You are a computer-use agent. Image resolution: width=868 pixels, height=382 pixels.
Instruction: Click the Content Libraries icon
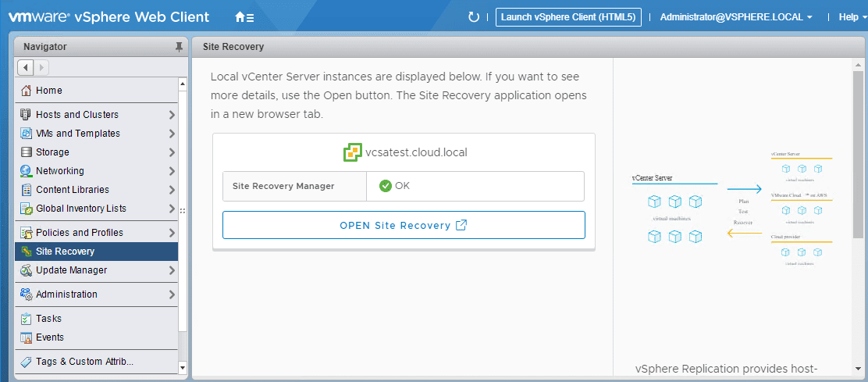click(26, 190)
